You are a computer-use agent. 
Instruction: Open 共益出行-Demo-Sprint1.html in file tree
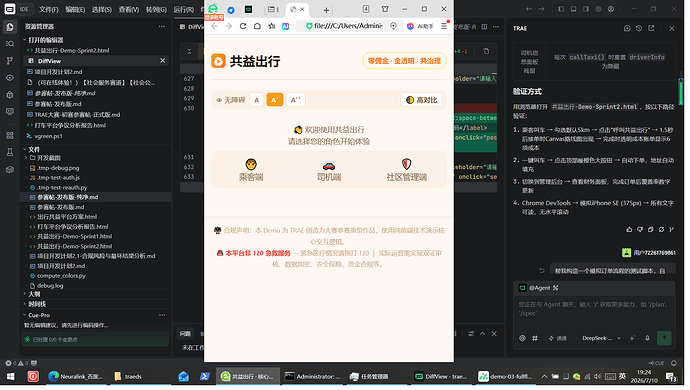click(x=74, y=236)
